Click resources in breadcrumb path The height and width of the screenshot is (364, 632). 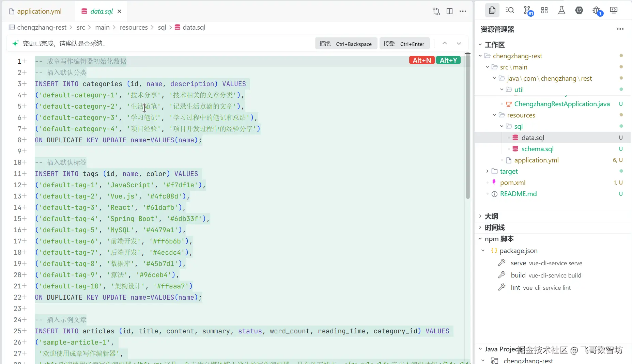134,27
